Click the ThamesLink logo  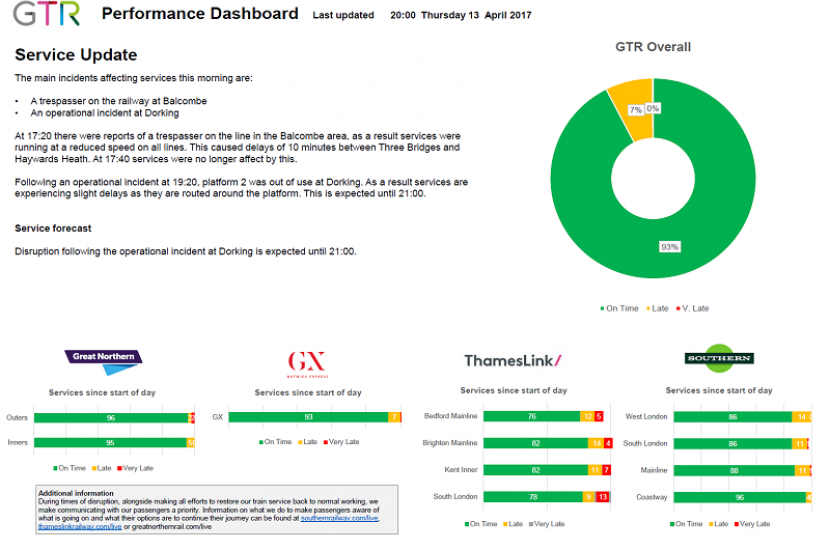click(513, 361)
